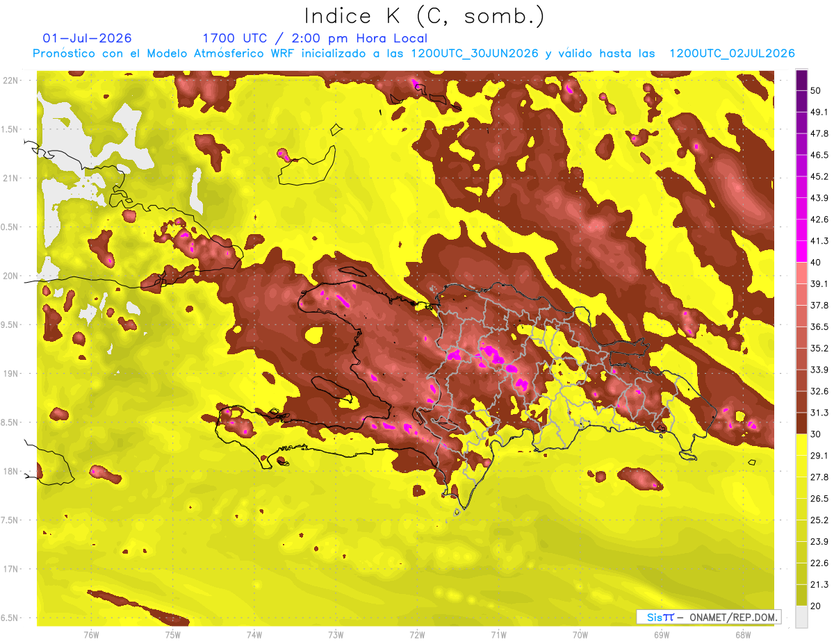Click the "69W" longitude axis label

662,635
